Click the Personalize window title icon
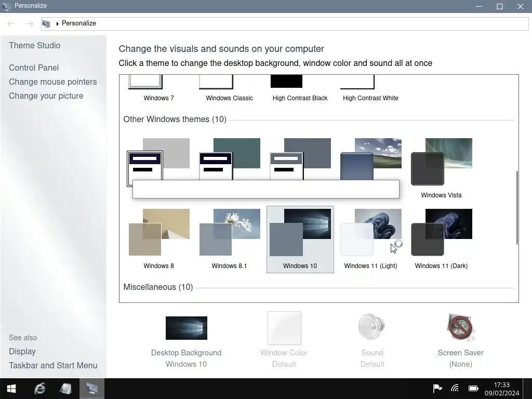This screenshot has height=399, width=532. (7, 6)
